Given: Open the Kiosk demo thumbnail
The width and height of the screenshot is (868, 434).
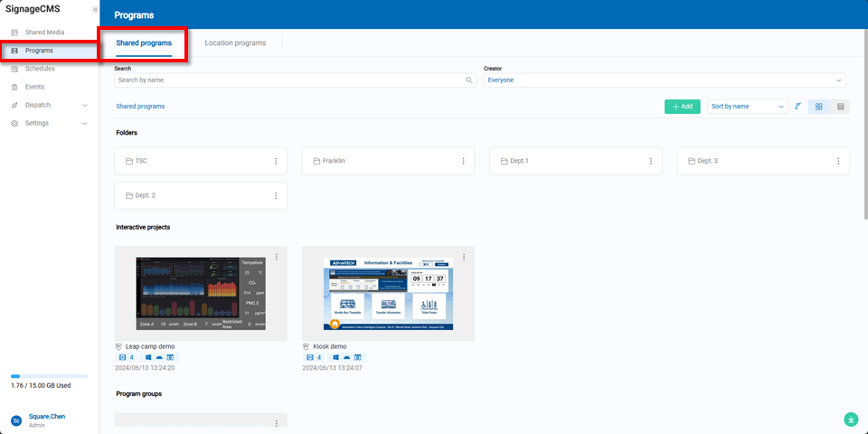Looking at the screenshot, I should click(388, 294).
